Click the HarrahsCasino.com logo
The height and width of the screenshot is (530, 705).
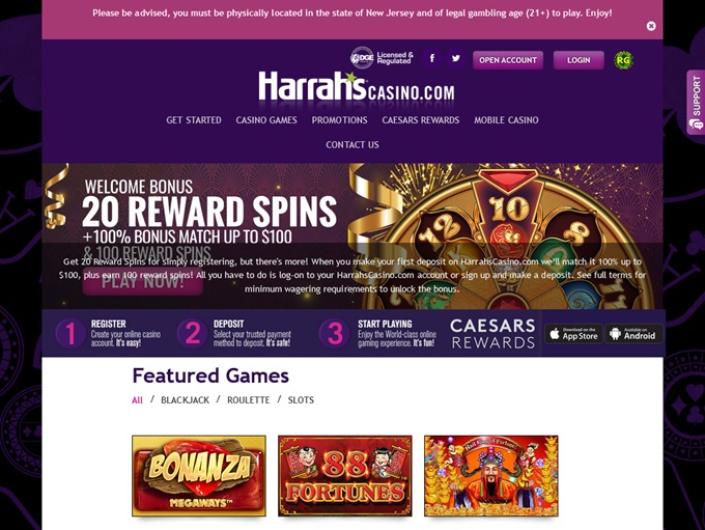point(356,86)
